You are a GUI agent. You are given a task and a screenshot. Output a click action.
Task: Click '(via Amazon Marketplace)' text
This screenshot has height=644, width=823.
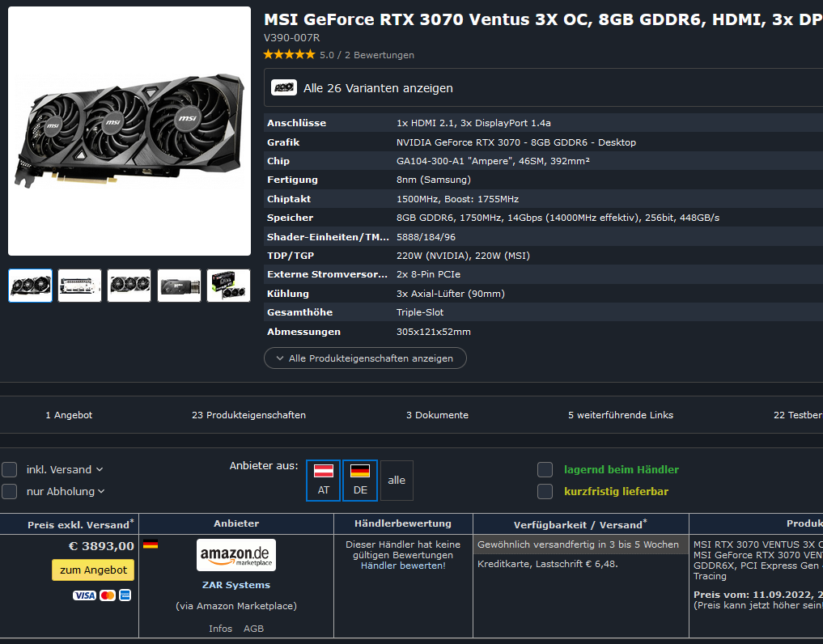236,606
